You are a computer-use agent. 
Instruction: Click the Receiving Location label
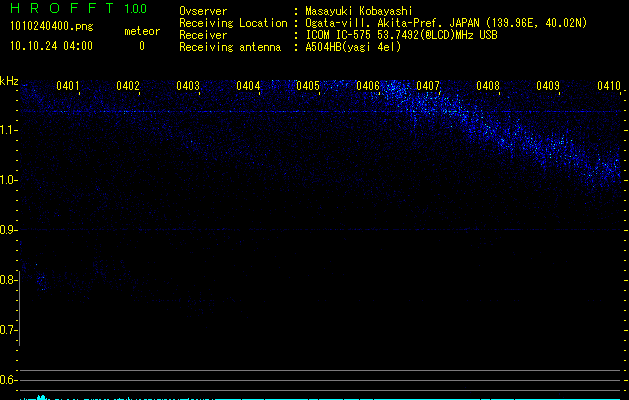pos(233,23)
